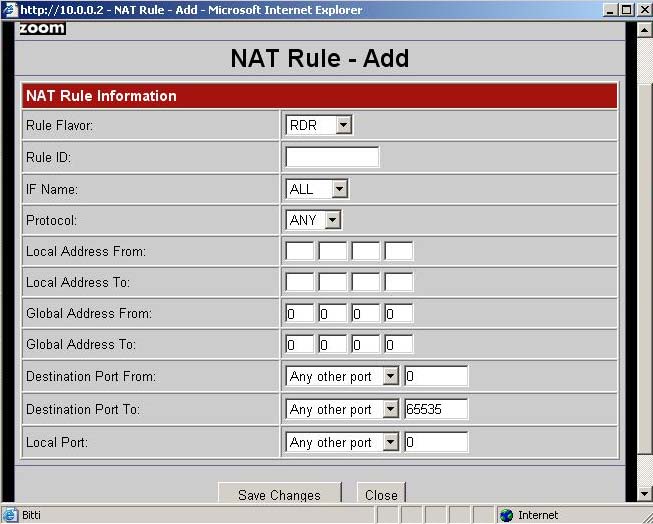Click second octet of Global Address To
Image resolution: width=653 pixels, height=524 pixels.
pos(332,344)
